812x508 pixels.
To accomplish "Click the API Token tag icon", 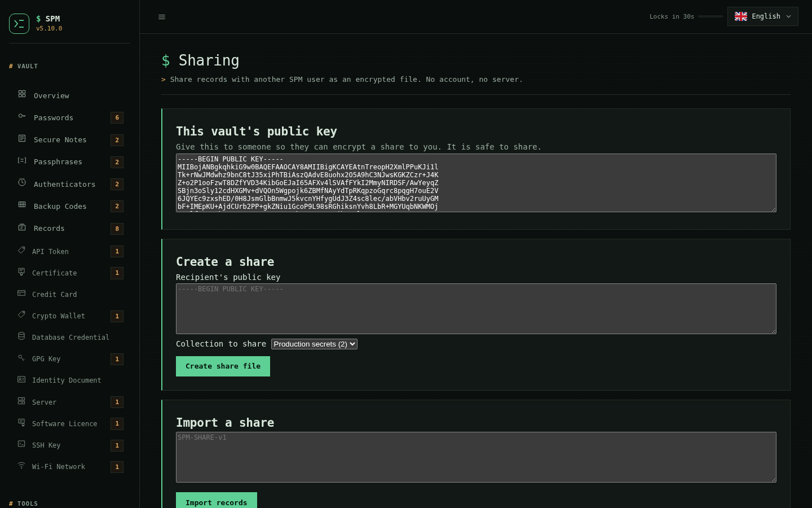I will pos(21,249).
